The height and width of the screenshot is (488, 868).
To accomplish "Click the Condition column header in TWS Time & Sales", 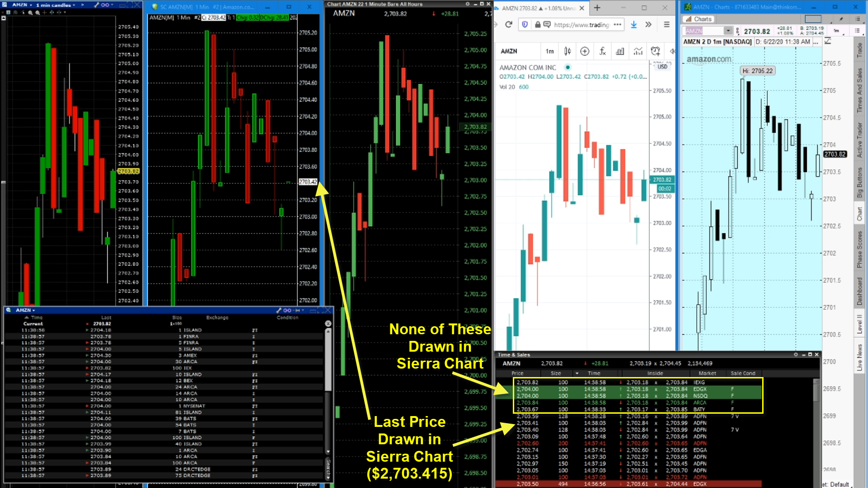I will click(287, 317).
